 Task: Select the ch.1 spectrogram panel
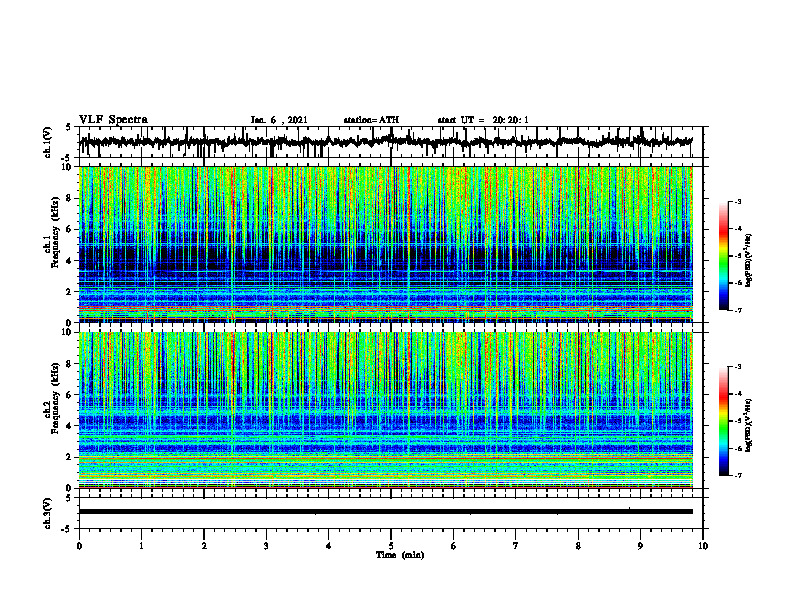point(385,244)
